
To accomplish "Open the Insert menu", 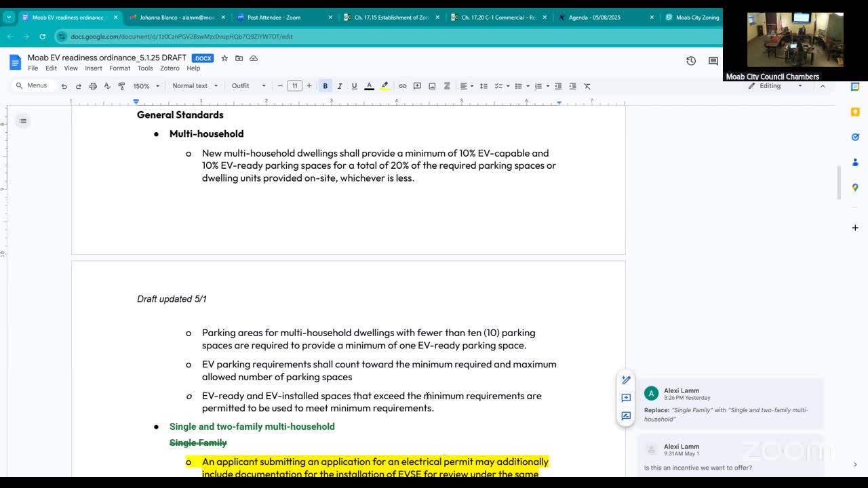I will [x=94, y=68].
